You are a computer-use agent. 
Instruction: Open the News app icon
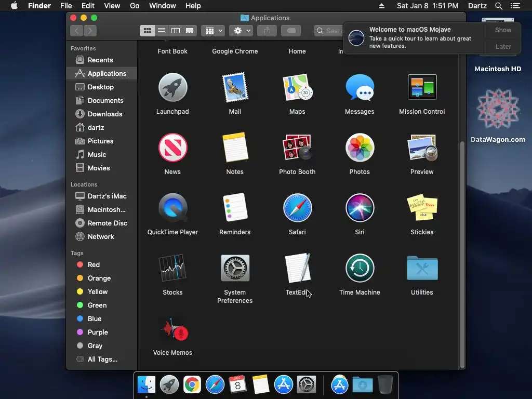coord(172,148)
